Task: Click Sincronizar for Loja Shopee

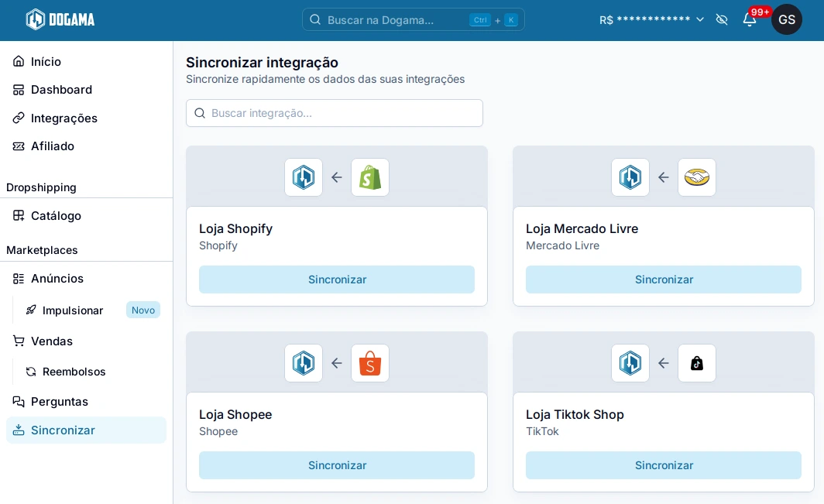Action: pos(337,465)
